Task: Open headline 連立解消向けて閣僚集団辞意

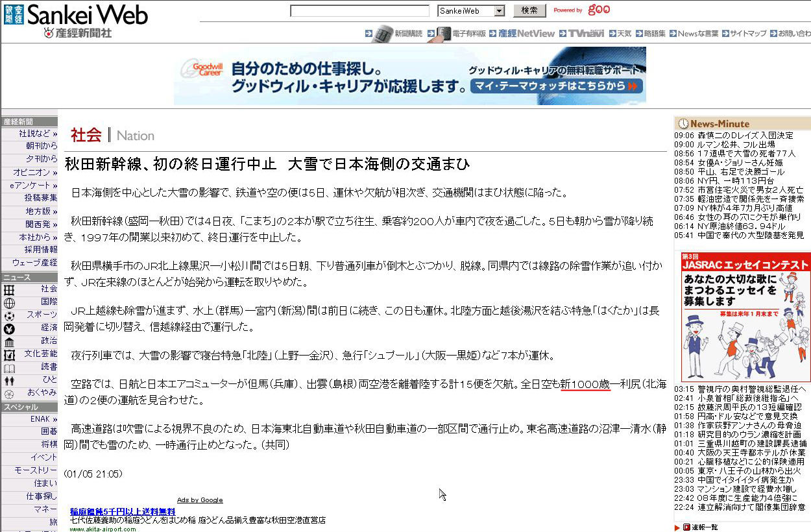Action: coord(751,507)
